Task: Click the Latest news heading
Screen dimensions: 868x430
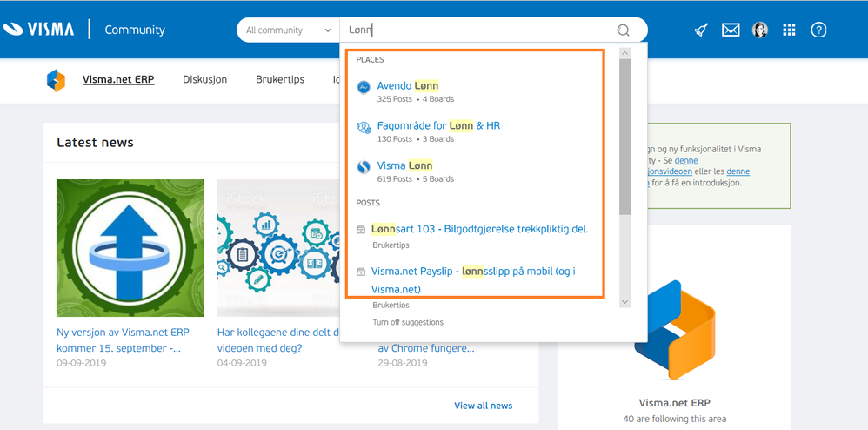Action: pyautogui.click(x=95, y=143)
